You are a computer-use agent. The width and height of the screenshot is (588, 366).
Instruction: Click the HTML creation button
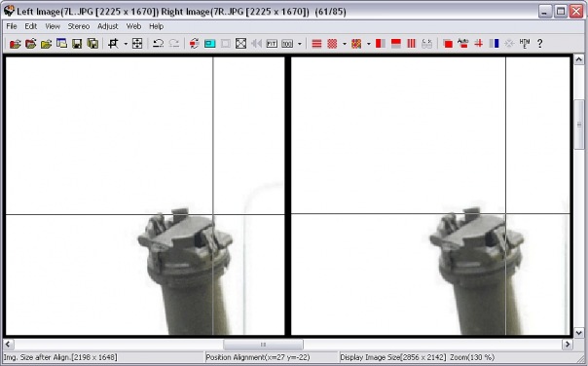[525, 44]
